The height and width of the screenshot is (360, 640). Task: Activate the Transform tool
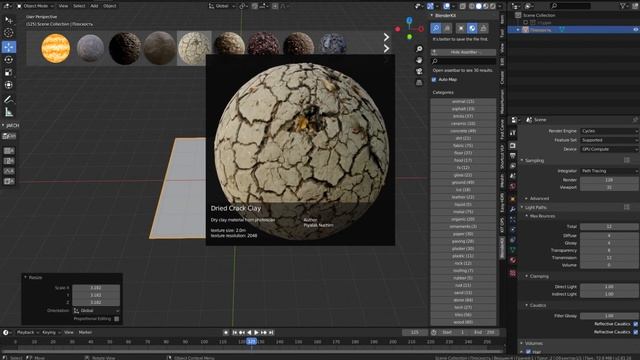pyautogui.click(x=9, y=85)
